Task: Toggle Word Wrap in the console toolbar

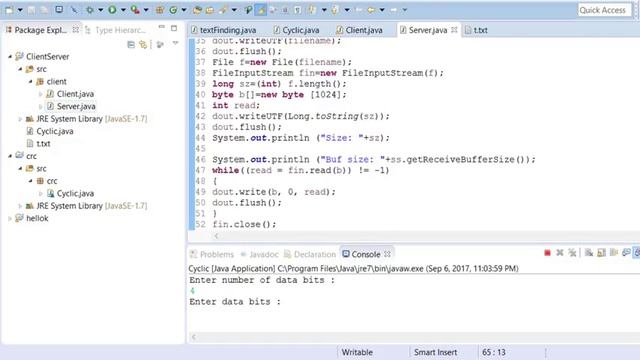Action: tap(613, 253)
